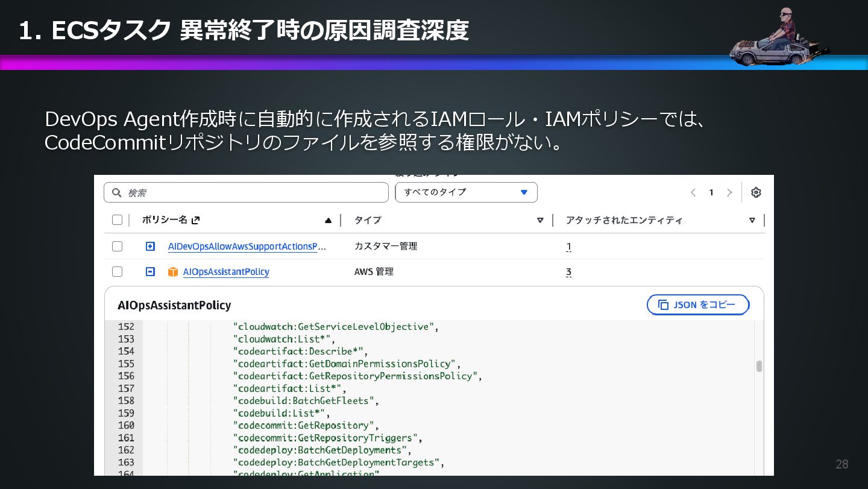The width and height of the screenshot is (868, 489).
Task: Click the DeLorean car image in header
Action: 779,37
